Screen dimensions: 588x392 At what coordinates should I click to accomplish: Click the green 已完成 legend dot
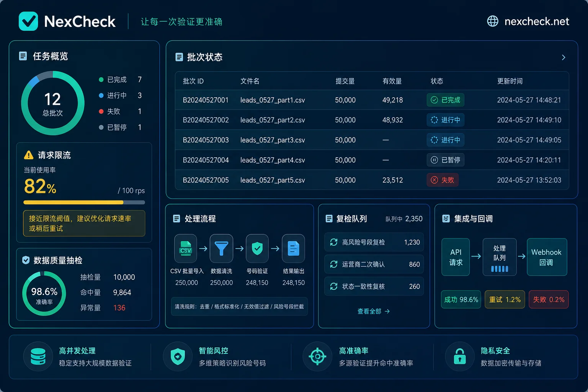coord(101,80)
